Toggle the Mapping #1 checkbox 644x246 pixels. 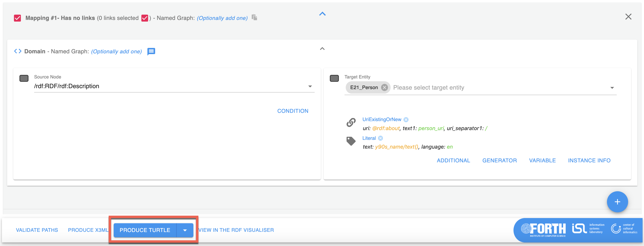[18, 18]
